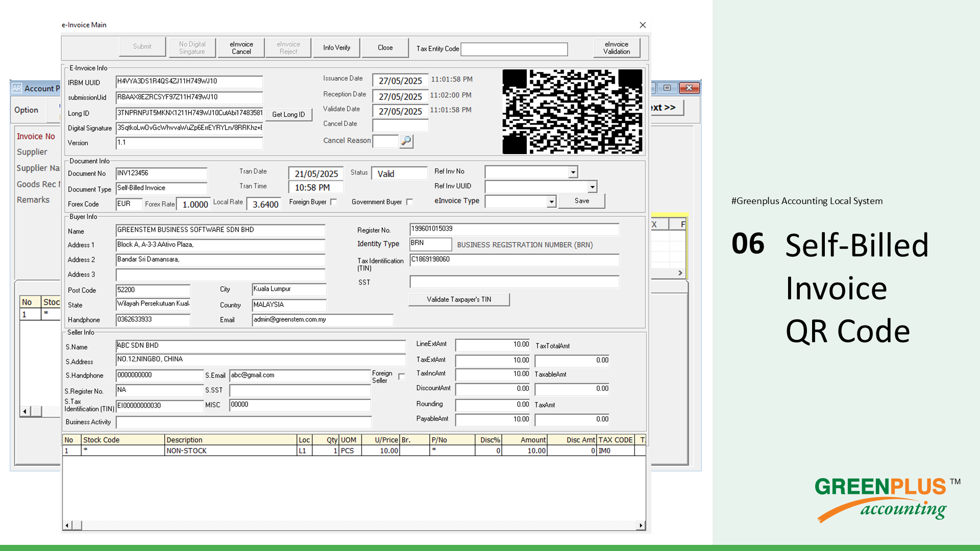Click the Local Rate field
Image resolution: width=980 pixels, height=551 pixels.
[x=264, y=205]
